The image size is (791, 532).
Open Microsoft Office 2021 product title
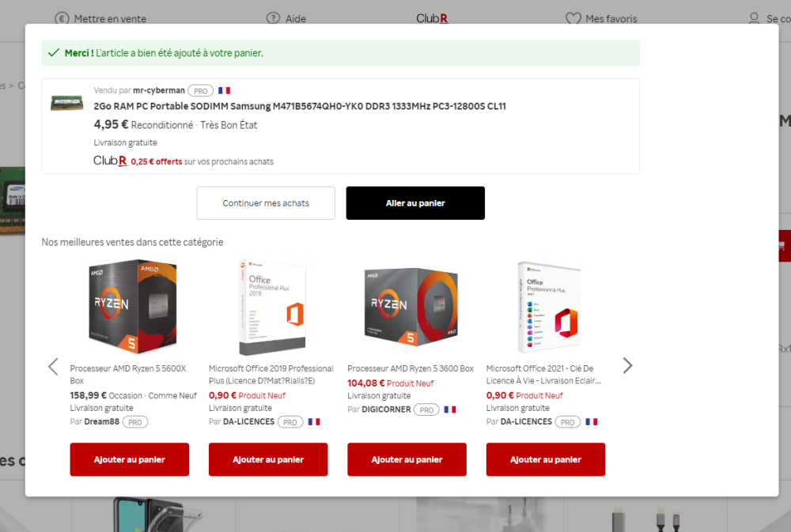tap(544, 375)
